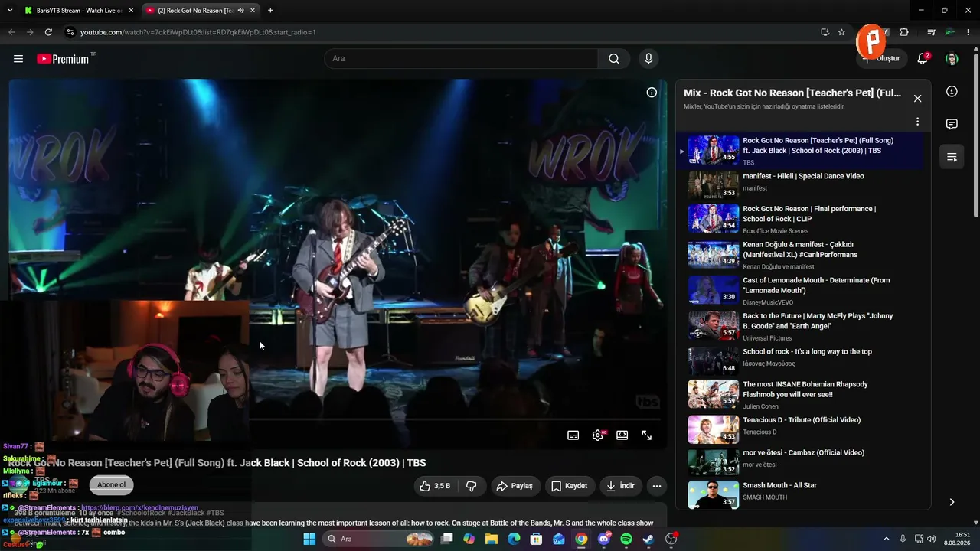Open Chrome media controls icon
Image resolution: width=980 pixels, height=551 pixels.
click(931, 32)
